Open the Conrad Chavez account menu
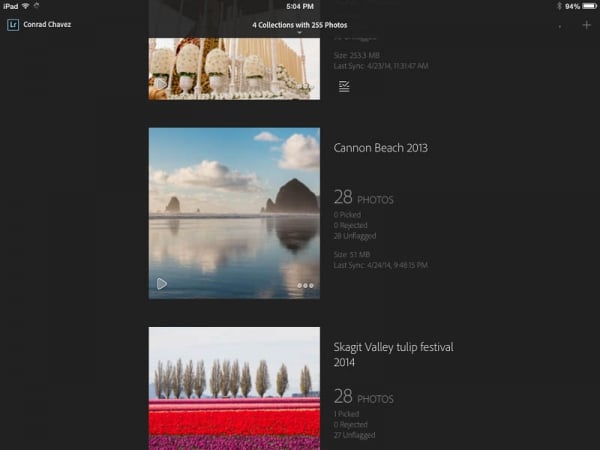Viewport: 600px width, 450px height. 47,25
